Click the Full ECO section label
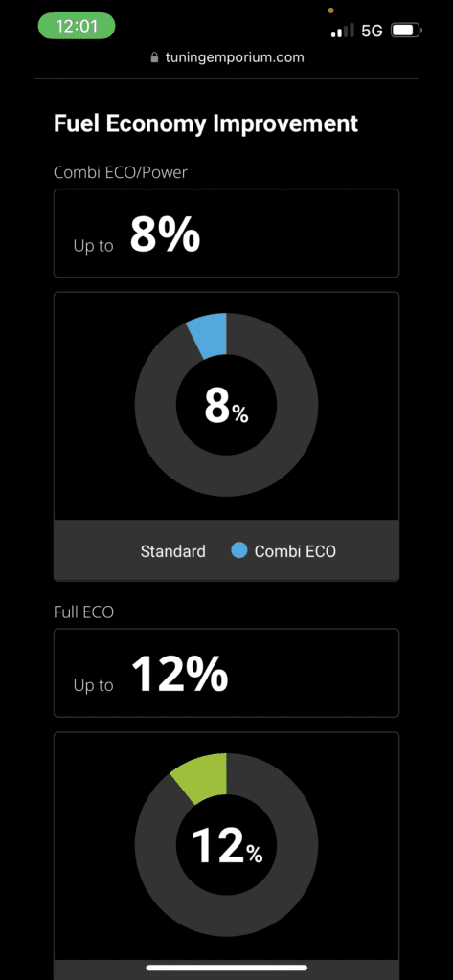The width and height of the screenshot is (453, 980). coord(84,612)
